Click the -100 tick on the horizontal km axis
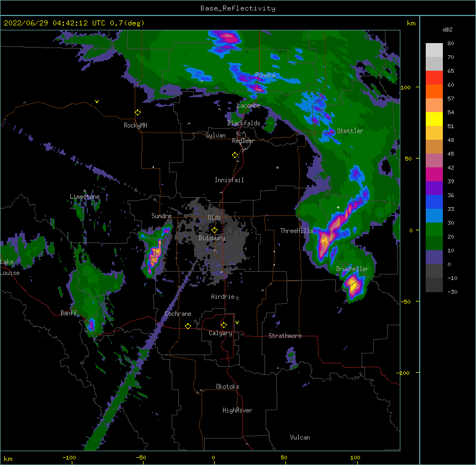The height and width of the screenshot is (465, 476). pos(69,457)
